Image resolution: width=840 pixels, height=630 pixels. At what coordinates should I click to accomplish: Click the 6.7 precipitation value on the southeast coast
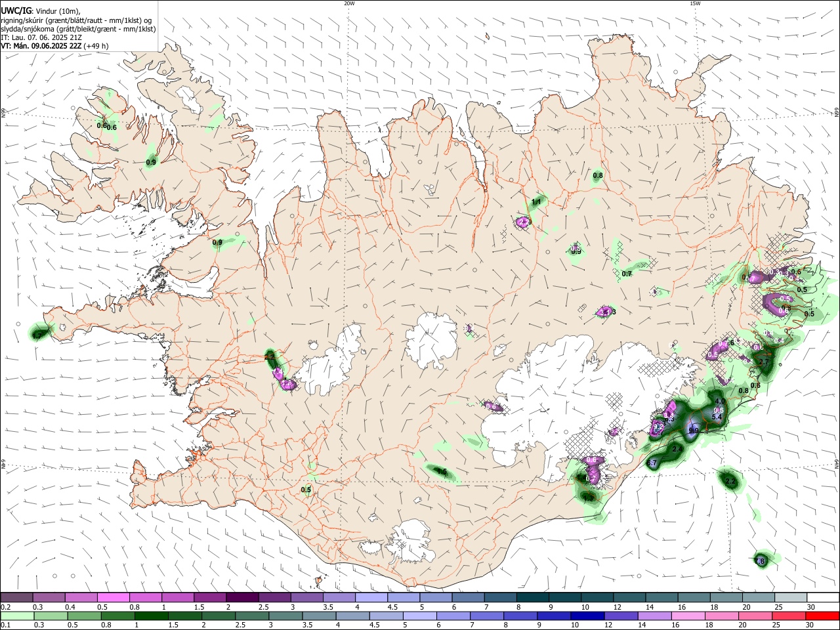tap(652, 463)
